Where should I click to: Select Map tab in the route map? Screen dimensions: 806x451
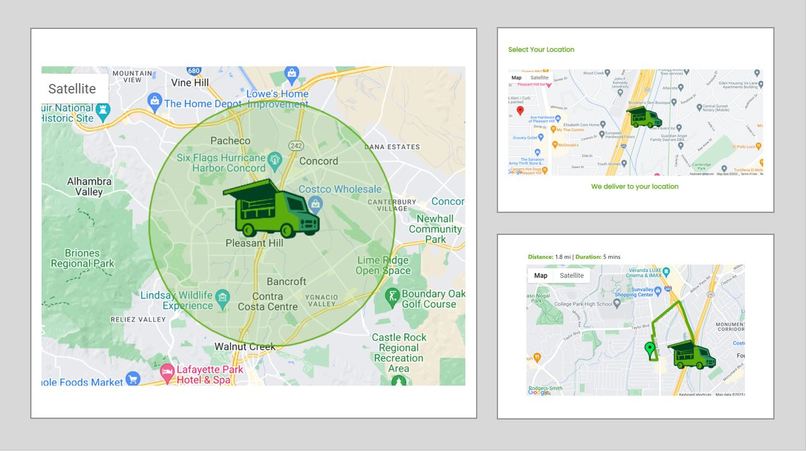[x=541, y=276]
